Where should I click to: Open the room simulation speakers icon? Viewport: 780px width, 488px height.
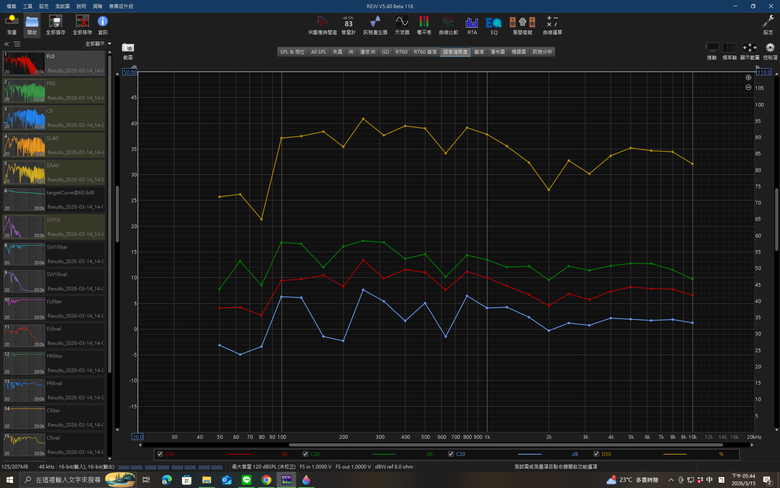coord(522,25)
